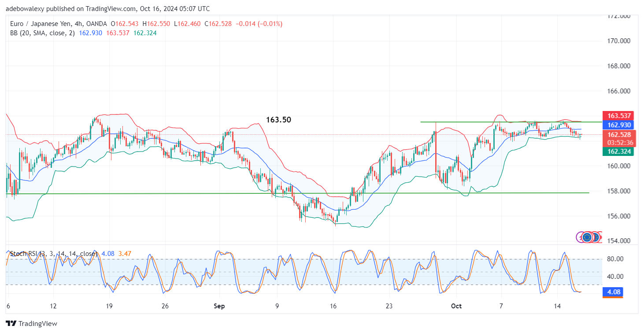Click the 26 date label on time axis

[166, 306]
